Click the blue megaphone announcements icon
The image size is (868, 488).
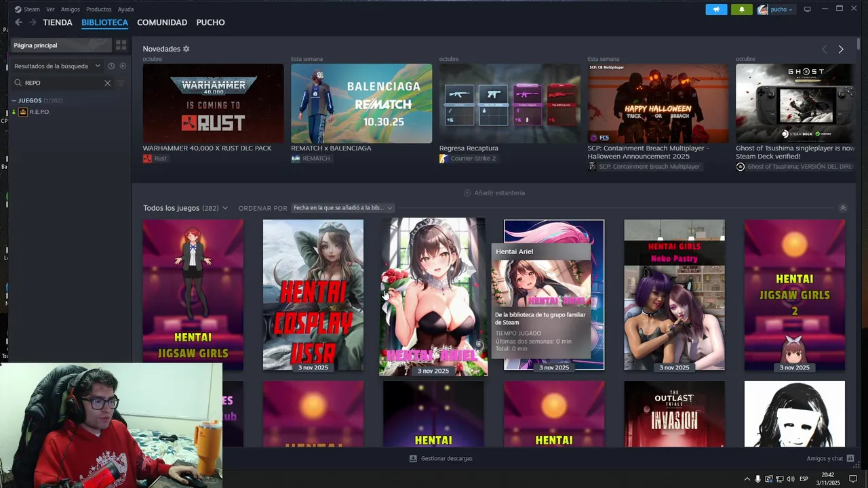(x=716, y=9)
